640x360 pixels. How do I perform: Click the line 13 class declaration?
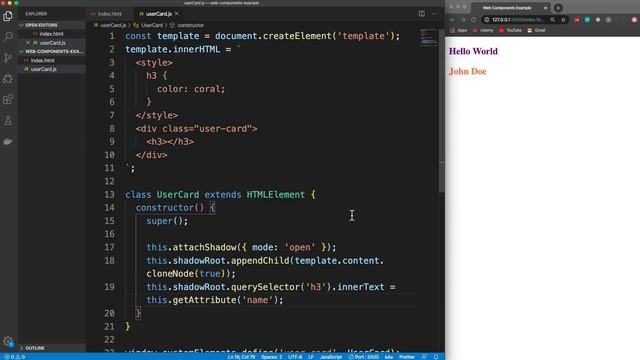coord(220,195)
